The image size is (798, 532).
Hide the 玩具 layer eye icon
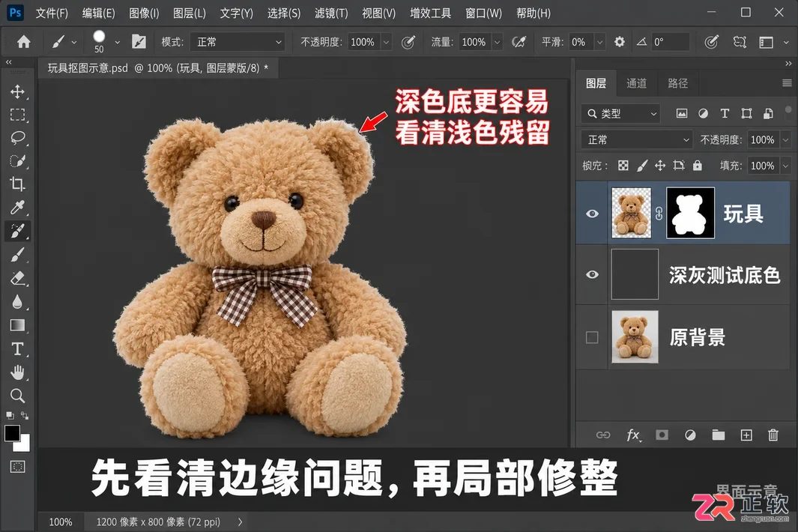click(x=592, y=214)
